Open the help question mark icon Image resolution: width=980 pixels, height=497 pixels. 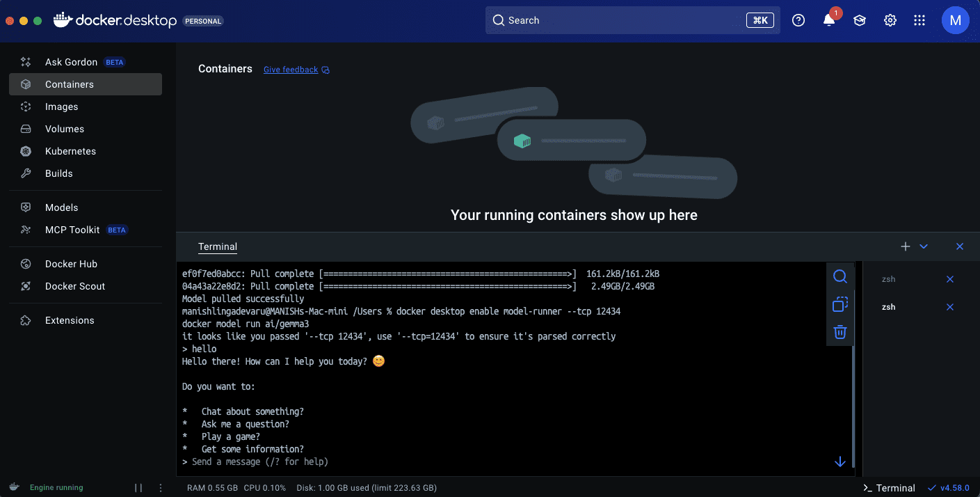(x=798, y=20)
